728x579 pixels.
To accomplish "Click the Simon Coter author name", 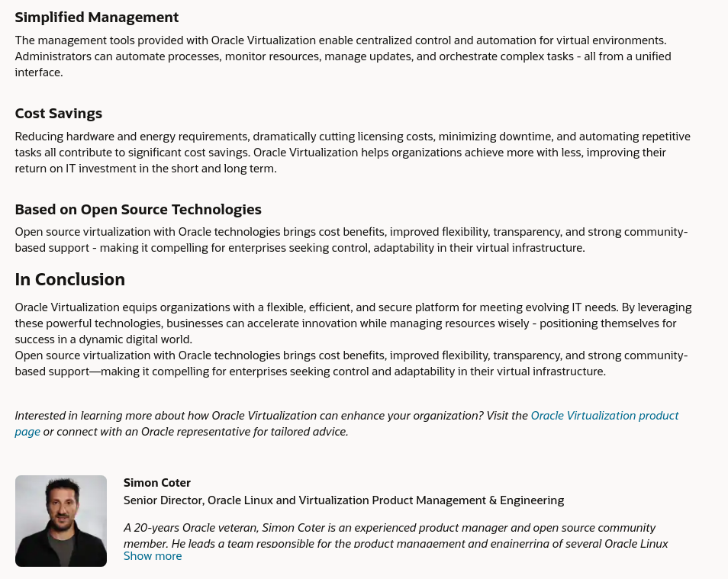I will (157, 483).
